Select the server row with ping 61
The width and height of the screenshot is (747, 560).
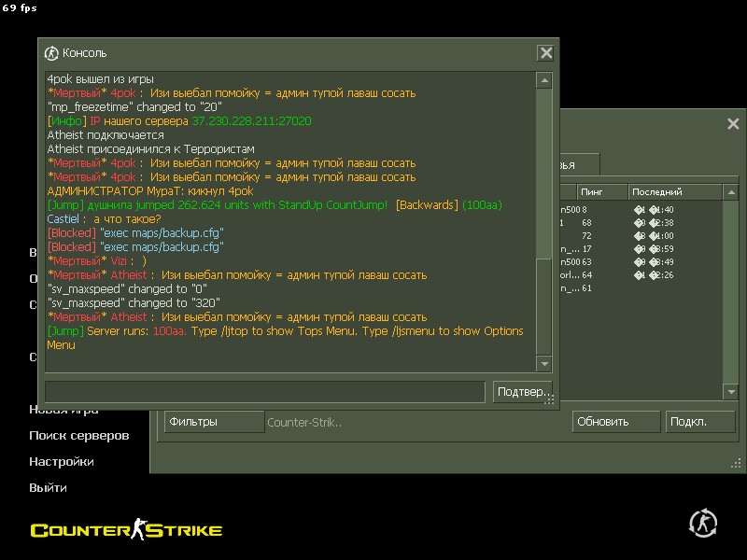641,288
